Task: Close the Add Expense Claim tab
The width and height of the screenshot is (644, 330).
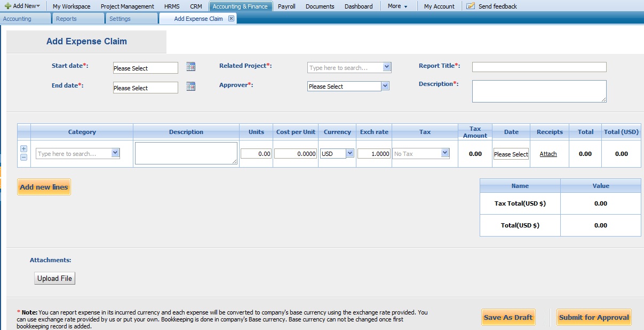Action: [x=231, y=19]
